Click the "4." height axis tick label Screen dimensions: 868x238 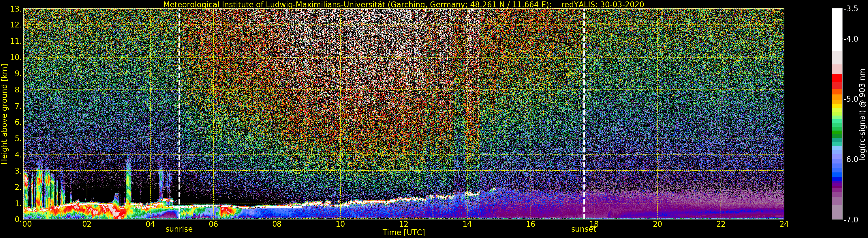coord(18,155)
